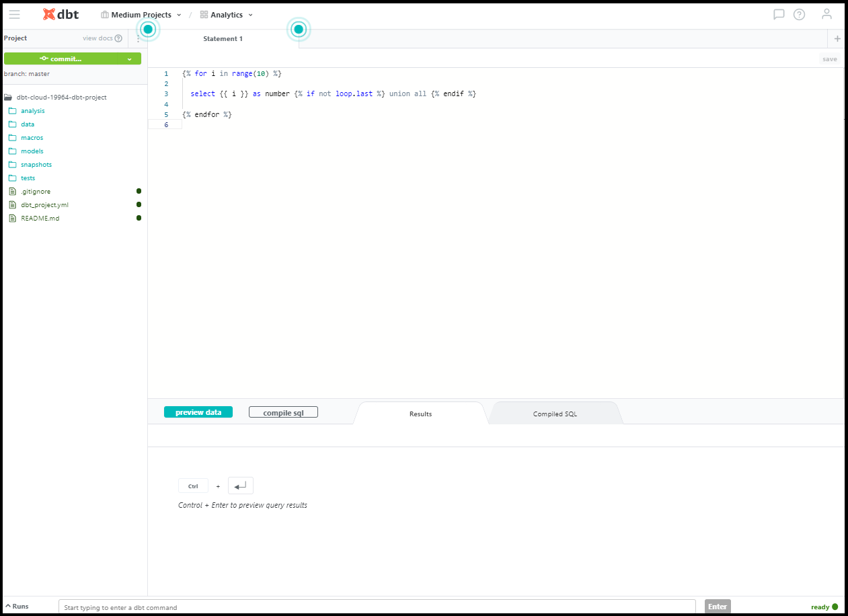Click the branch: master label
This screenshot has width=848, height=616.
26,74
